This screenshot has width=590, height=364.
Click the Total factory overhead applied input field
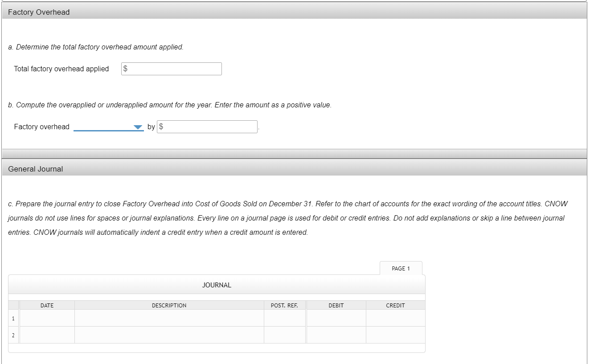tap(172, 69)
